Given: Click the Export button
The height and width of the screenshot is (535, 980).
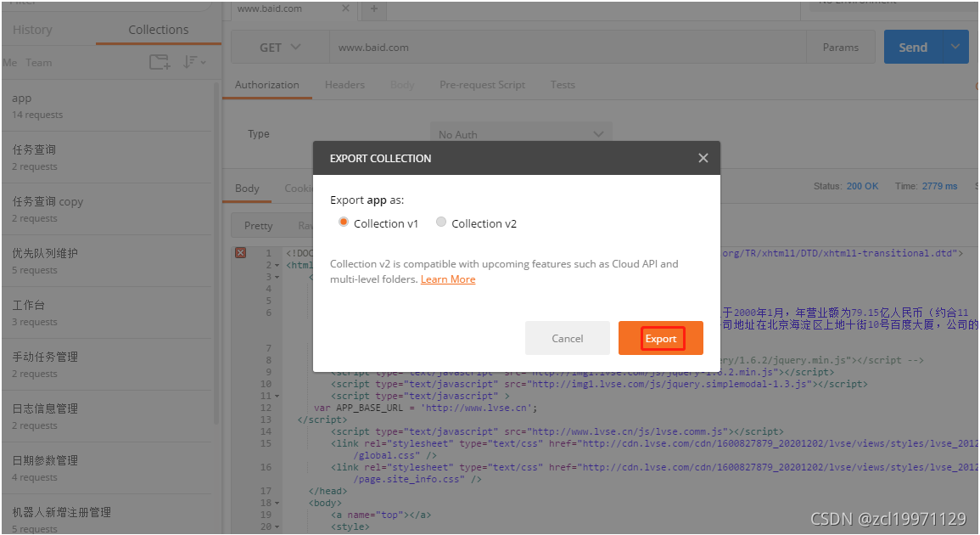Looking at the screenshot, I should [x=661, y=338].
